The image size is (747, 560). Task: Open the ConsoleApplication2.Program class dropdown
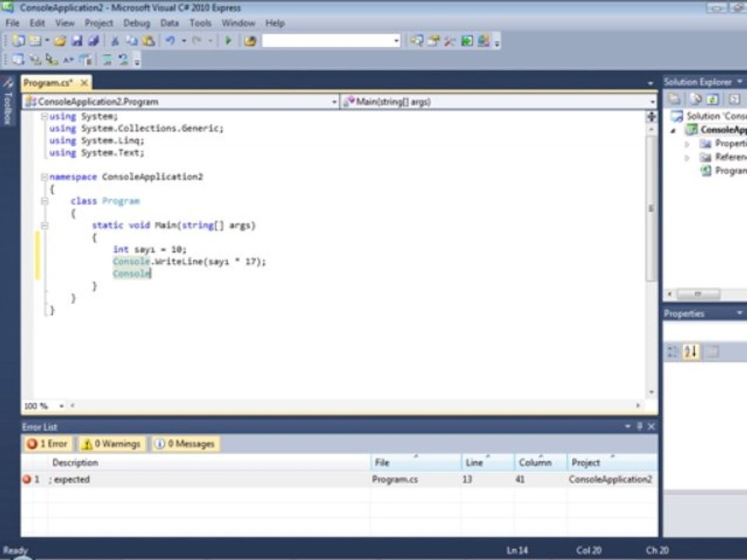coord(335,102)
